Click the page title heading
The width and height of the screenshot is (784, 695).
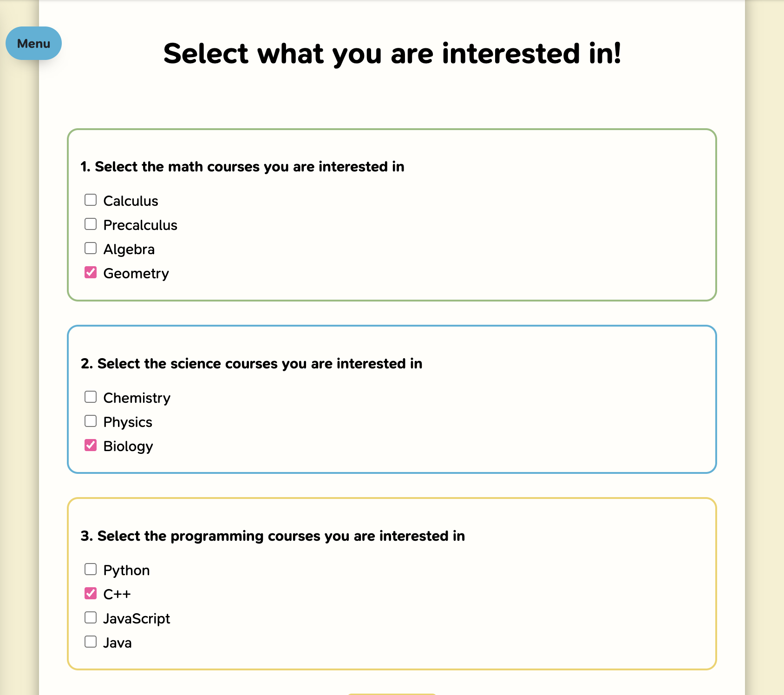tap(392, 53)
